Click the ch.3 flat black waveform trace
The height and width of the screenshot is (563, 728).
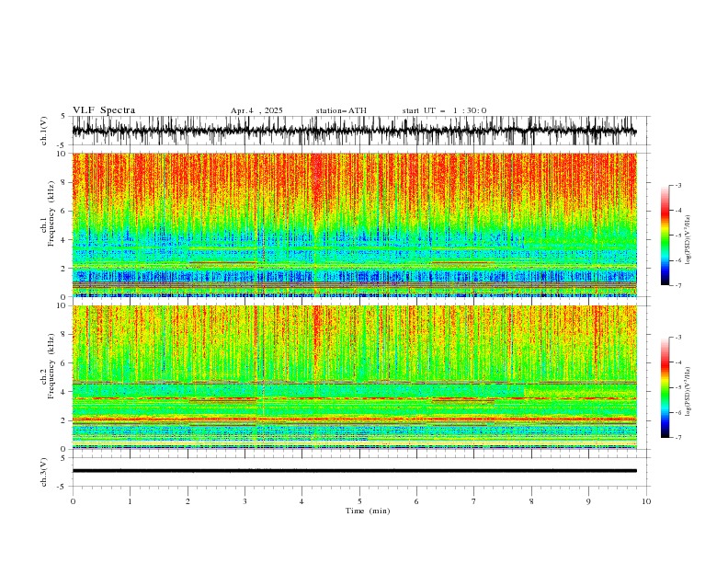pos(354,471)
